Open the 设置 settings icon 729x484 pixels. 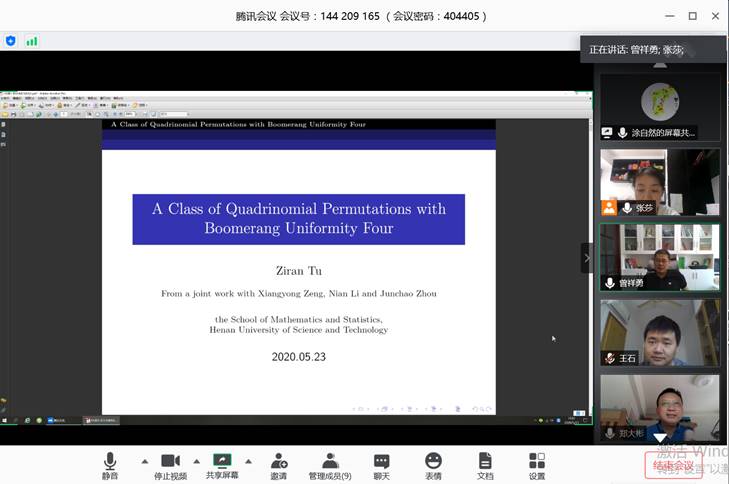(x=537, y=464)
